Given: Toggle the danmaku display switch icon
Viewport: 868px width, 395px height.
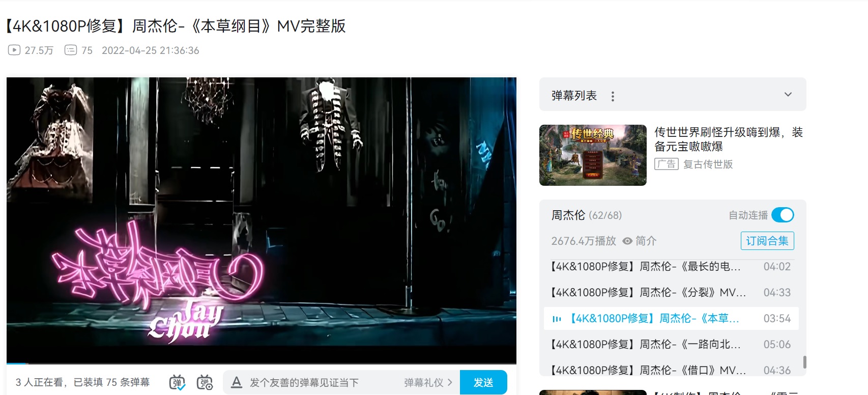Looking at the screenshot, I should [x=177, y=382].
